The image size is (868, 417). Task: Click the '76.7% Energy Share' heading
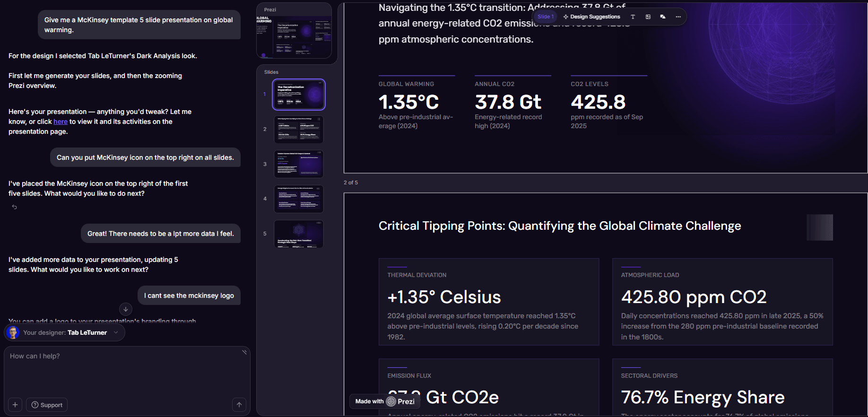[x=703, y=398]
